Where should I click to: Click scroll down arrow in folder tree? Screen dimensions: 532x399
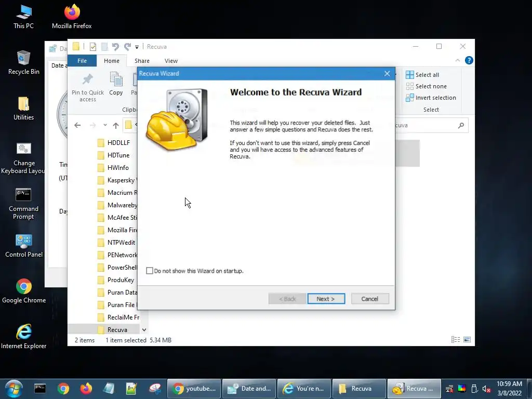[144, 330]
